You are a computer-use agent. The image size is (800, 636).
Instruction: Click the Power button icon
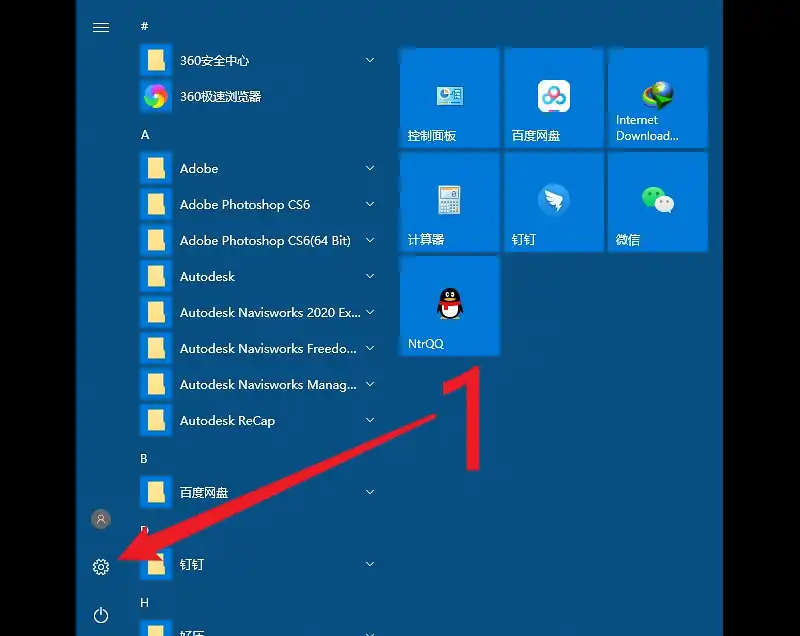pyautogui.click(x=101, y=615)
